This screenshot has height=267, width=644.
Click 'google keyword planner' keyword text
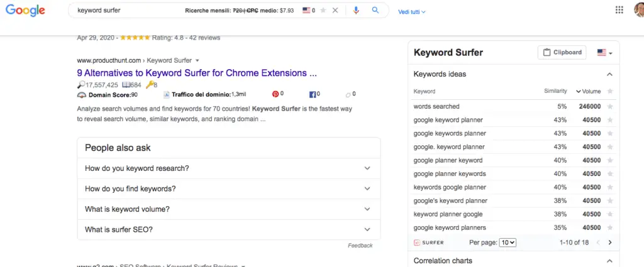pos(448,120)
